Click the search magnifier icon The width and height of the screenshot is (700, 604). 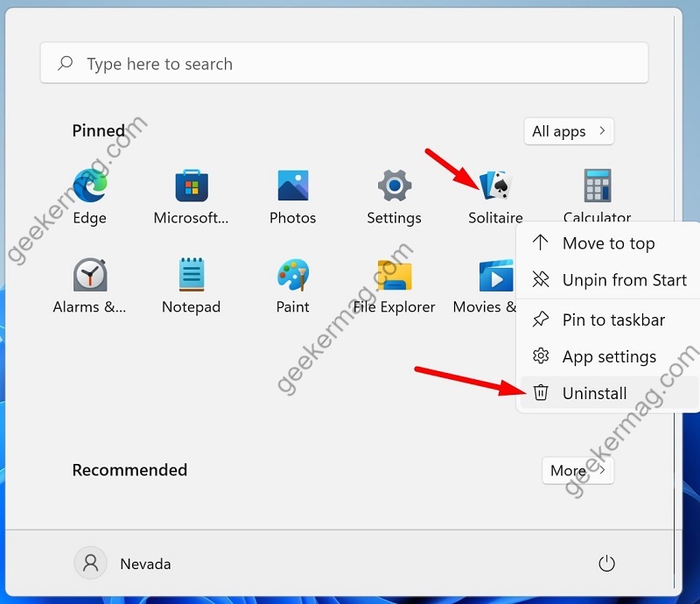click(x=65, y=63)
